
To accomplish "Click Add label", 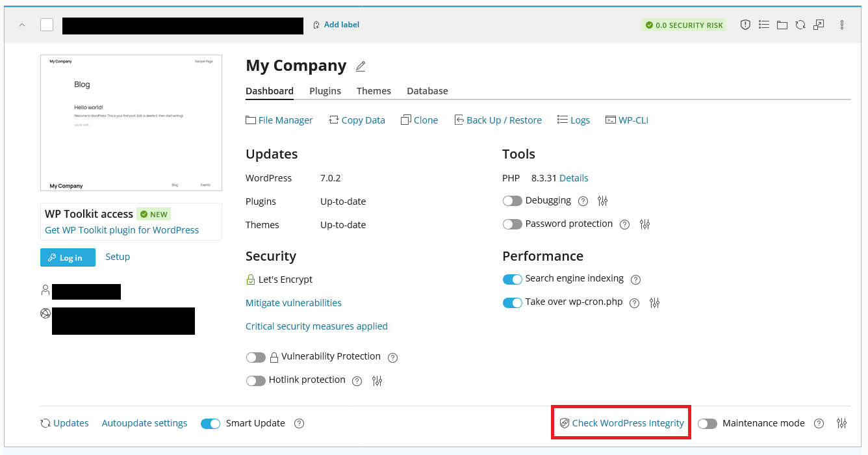I will click(x=336, y=25).
